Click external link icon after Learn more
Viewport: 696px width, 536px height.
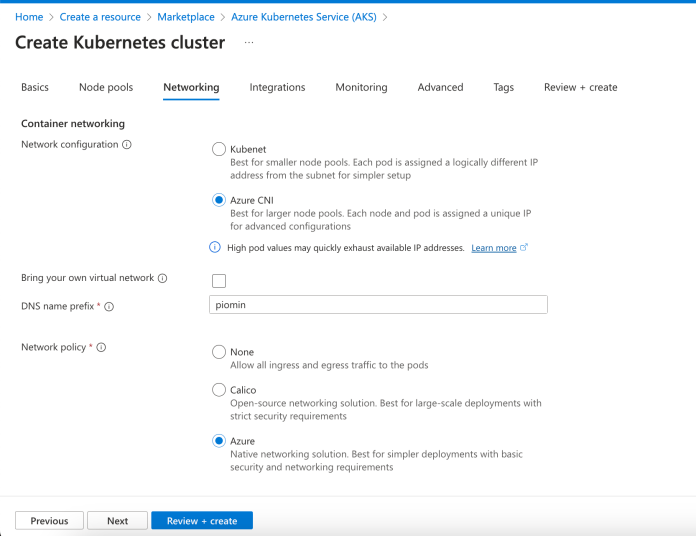[524, 247]
